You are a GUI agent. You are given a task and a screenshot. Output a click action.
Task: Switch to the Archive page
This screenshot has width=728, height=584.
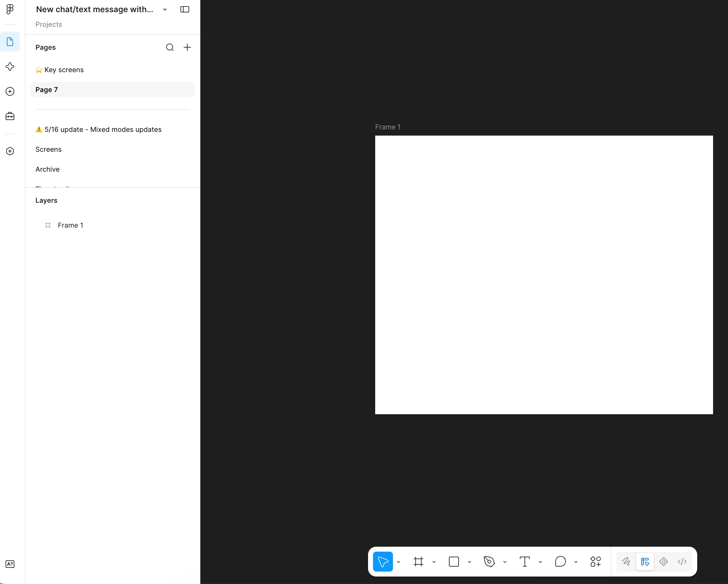click(112, 169)
